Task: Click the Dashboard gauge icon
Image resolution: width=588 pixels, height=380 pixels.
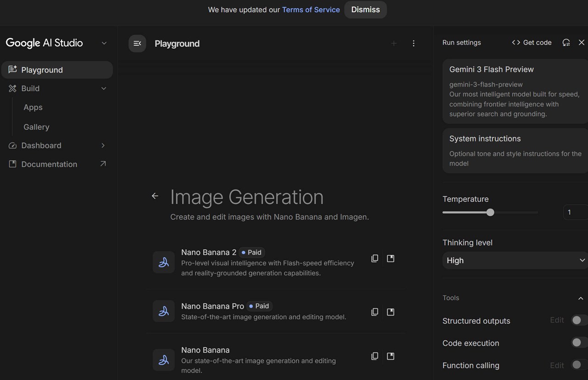Action: [12, 145]
